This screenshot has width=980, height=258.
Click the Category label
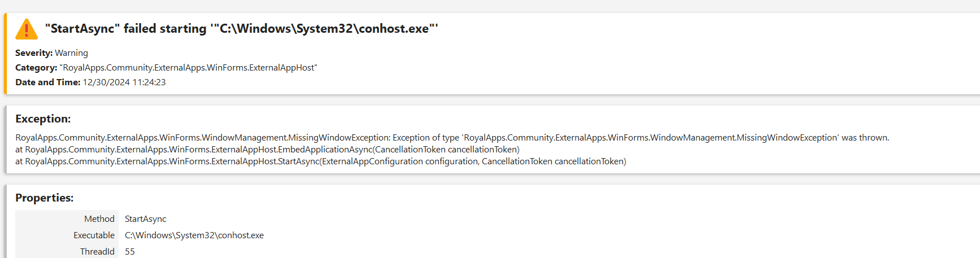(36, 68)
